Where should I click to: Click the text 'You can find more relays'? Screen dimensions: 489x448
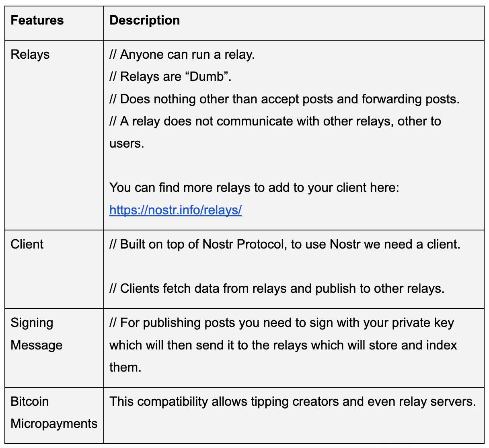point(254,187)
